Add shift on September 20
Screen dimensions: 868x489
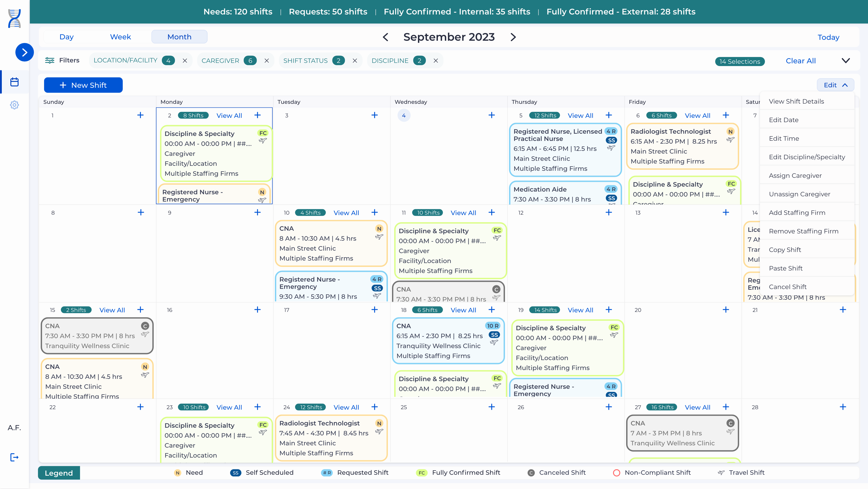pyautogui.click(x=726, y=310)
